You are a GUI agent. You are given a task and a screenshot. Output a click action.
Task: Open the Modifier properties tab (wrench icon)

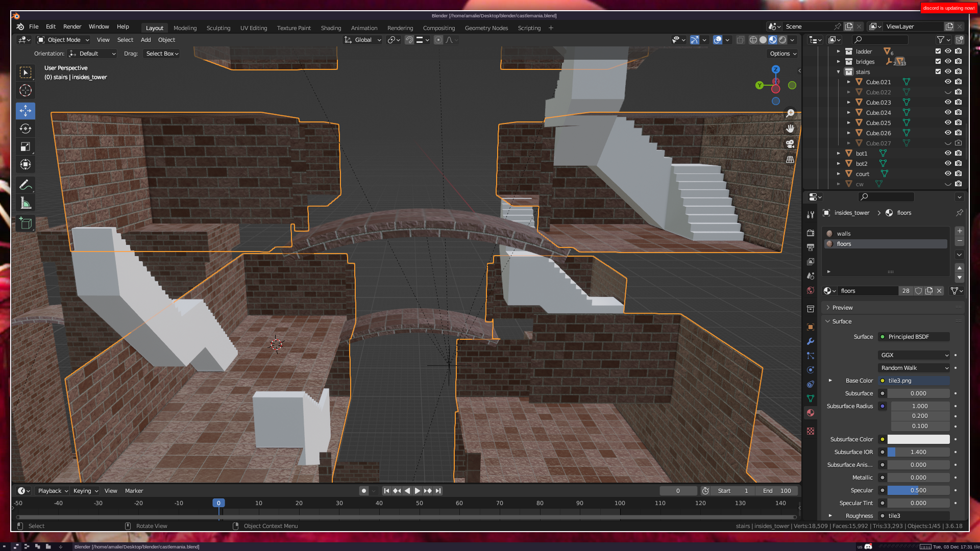(x=811, y=341)
